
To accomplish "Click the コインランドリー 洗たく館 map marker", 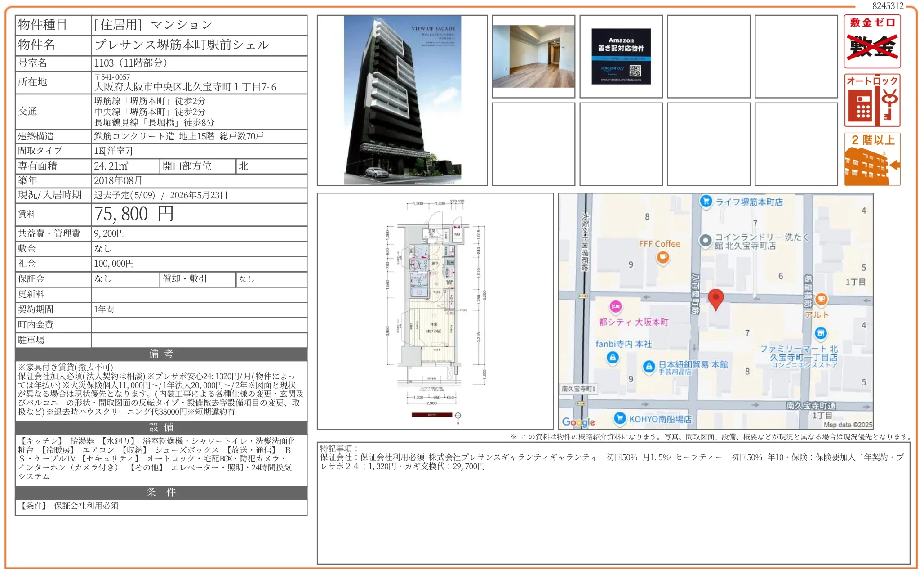I will click(x=706, y=240).
